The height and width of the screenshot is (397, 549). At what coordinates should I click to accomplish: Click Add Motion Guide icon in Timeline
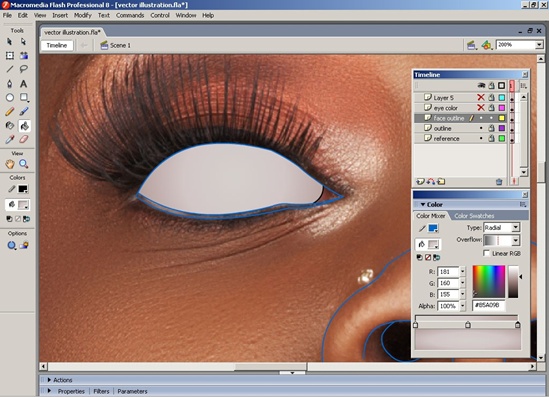[x=431, y=181]
